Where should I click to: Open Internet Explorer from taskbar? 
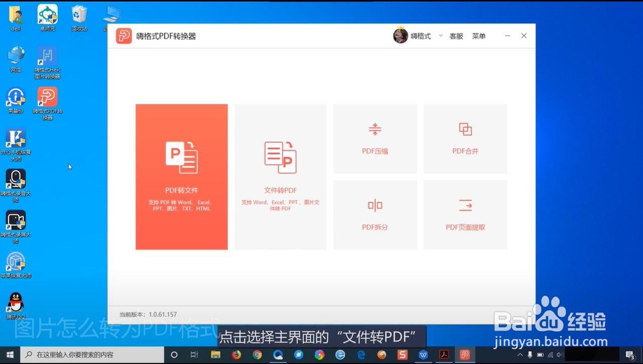(x=340, y=354)
